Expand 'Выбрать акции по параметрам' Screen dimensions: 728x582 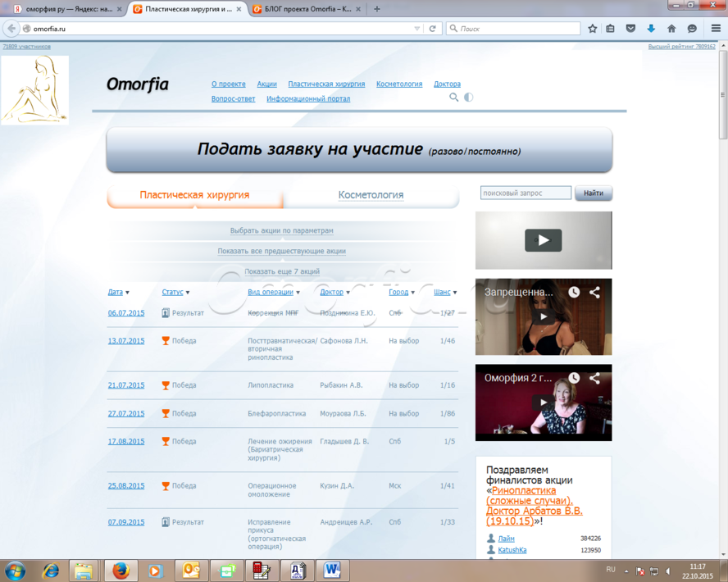pos(282,230)
